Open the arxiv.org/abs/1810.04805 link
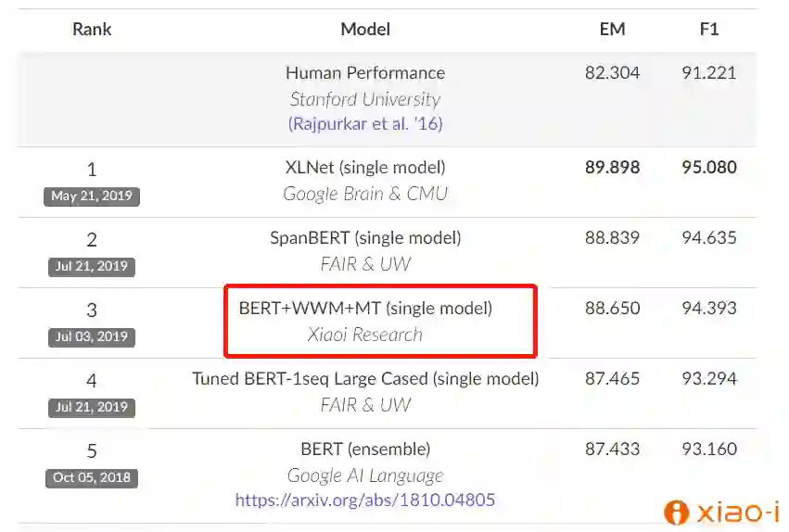789x532 pixels. [x=365, y=500]
